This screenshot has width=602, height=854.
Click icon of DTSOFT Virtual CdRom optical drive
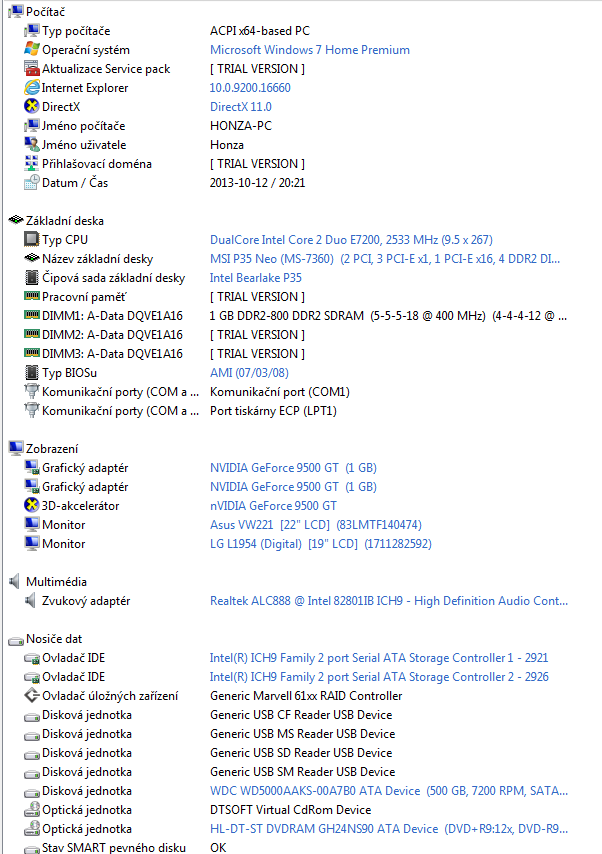point(32,809)
